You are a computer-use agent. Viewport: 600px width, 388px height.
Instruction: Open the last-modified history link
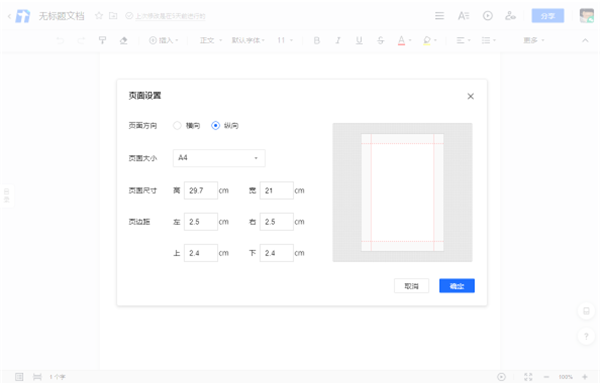click(x=170, y=16)
